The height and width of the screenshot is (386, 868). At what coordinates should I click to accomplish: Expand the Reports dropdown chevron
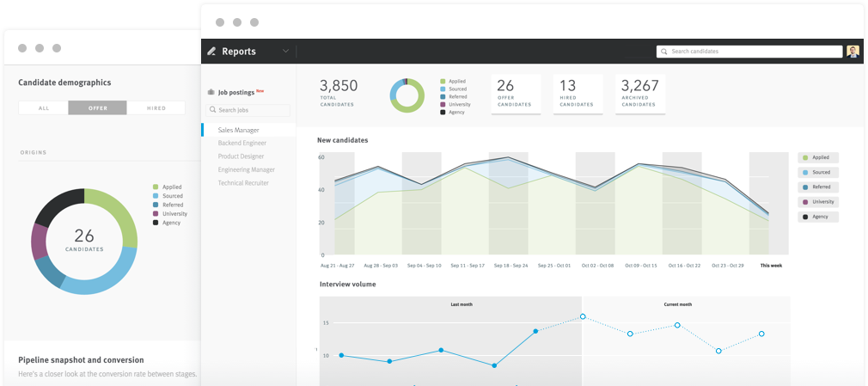pos(285,51)
